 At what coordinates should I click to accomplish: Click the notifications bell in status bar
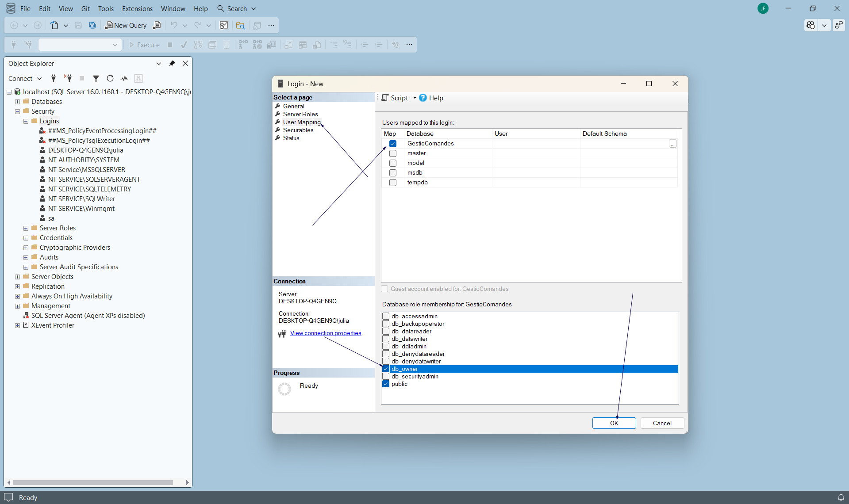click(841, 497)
